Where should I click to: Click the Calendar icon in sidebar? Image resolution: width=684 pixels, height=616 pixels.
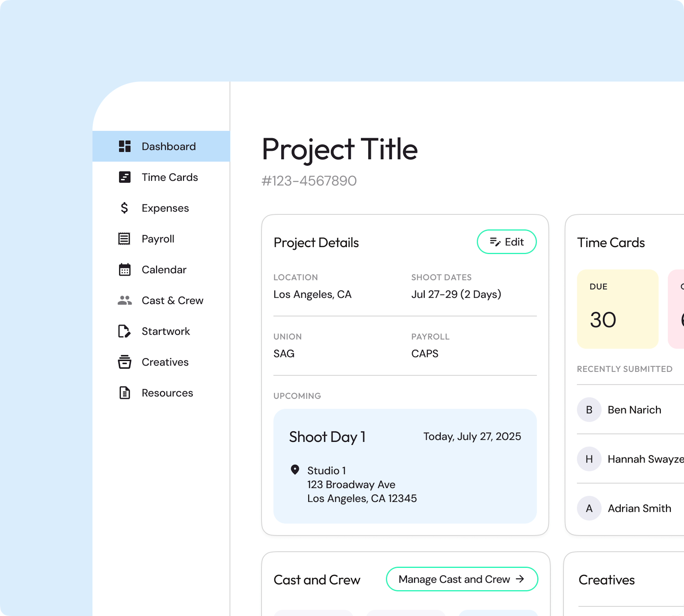tap(125, 269)
